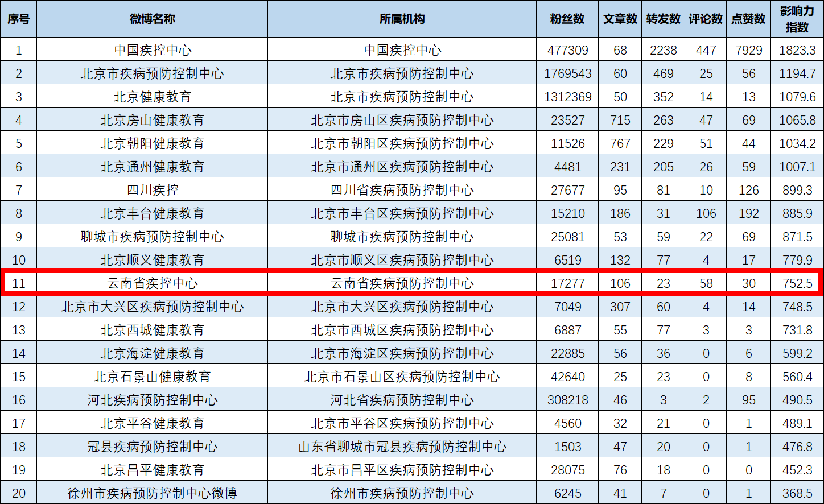824x504 pixels.
Task: Click institution cell 北京市房山区疾病预防控制中心
Action: (x=402, y=120)
